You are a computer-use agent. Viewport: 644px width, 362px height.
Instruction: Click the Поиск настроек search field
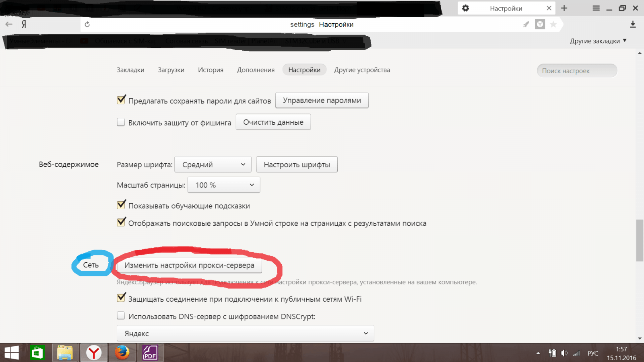pos(577,71)
